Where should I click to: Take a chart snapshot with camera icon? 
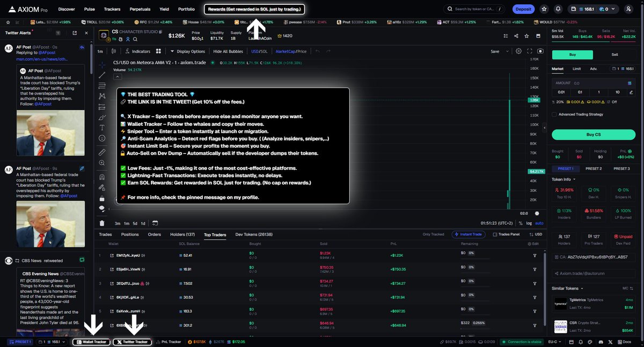(x=540, y=51)
